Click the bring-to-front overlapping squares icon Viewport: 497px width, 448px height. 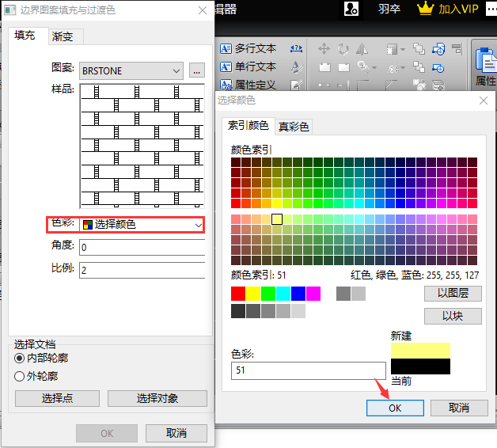click(x=419, y=49)
